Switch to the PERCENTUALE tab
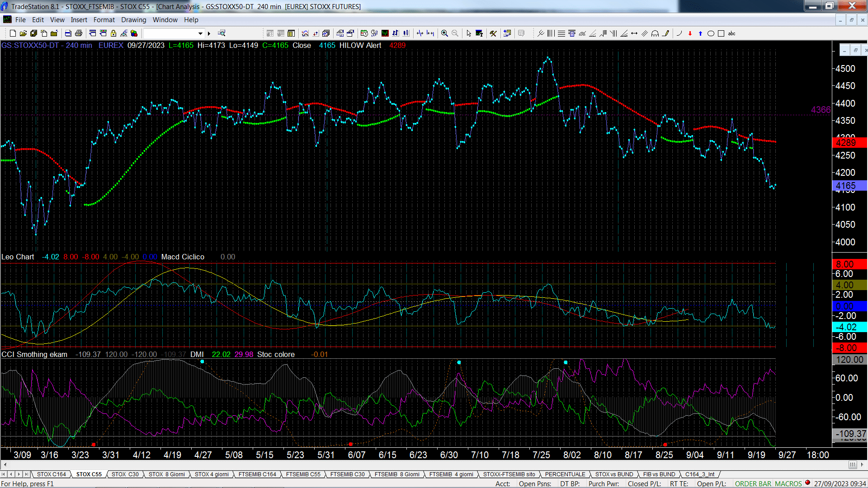Viewport: 868px width, 488px height. pos(565,474)
